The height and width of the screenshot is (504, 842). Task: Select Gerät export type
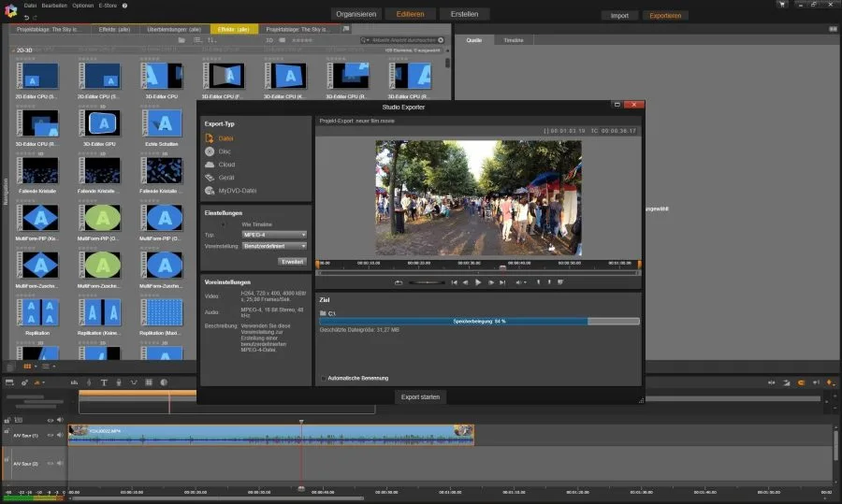[220, 178]
